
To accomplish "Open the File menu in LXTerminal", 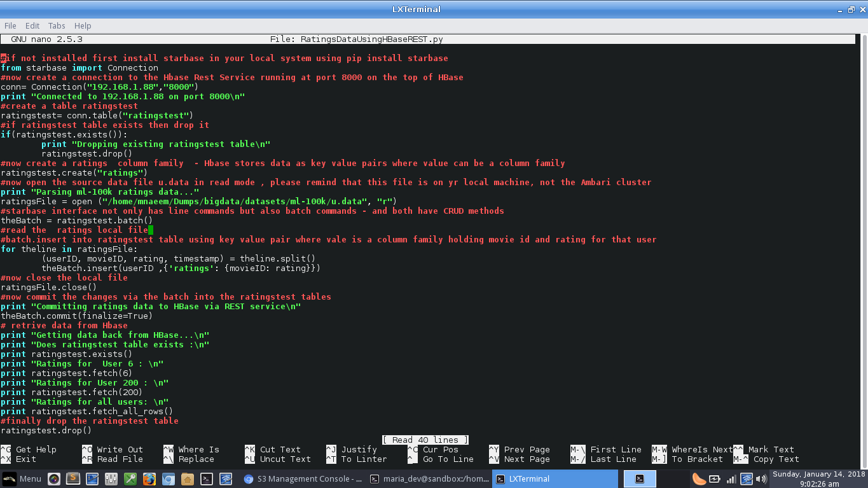I will pyautogui.click(x=10, y=25).
